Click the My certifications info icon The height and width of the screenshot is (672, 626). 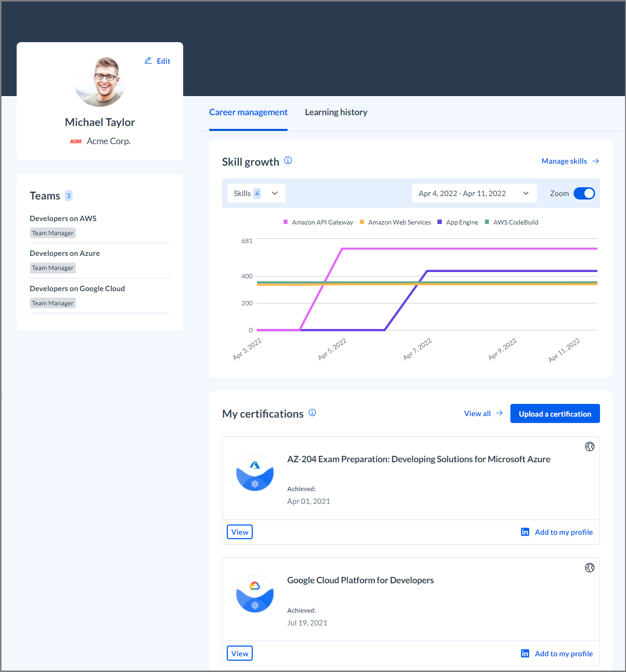312,413
